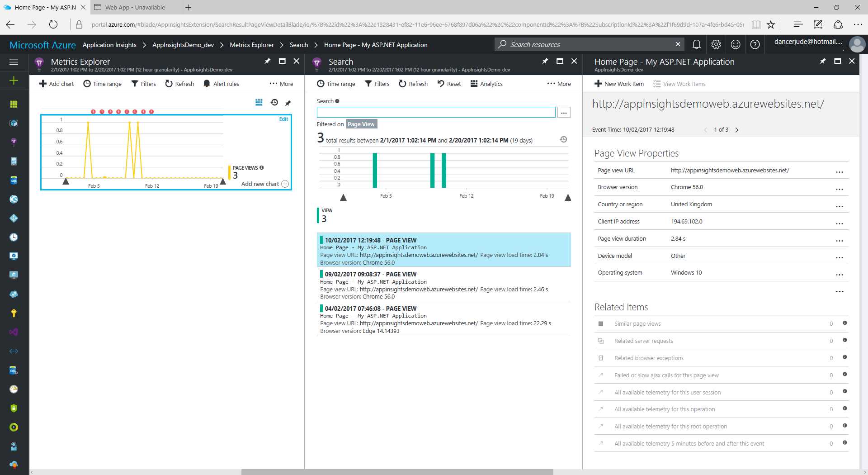
Task: Pin the Home Page detail blade
Action: click(x=823, y=61)
